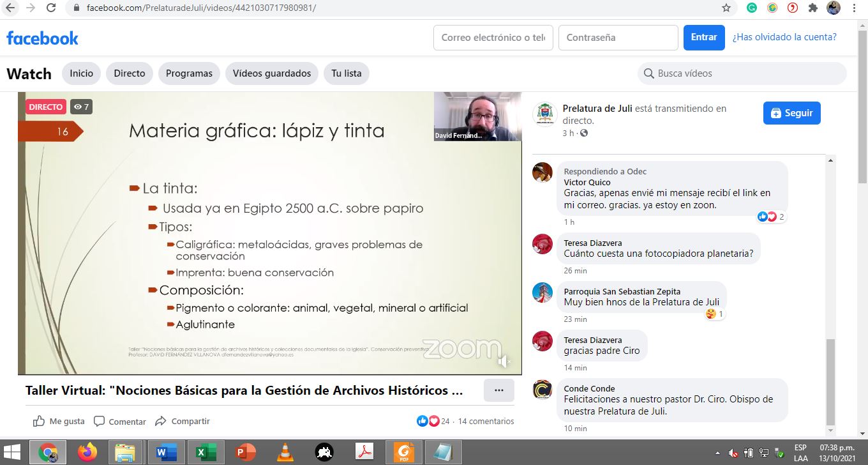Switch to the Directo tab
The height and width of the screenshot is (465, 868).
tap(130, 73)
